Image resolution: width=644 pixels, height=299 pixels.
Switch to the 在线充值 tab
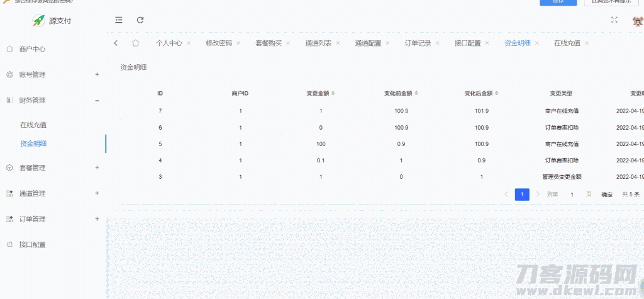pyautogui.click(x=567, y=43)
